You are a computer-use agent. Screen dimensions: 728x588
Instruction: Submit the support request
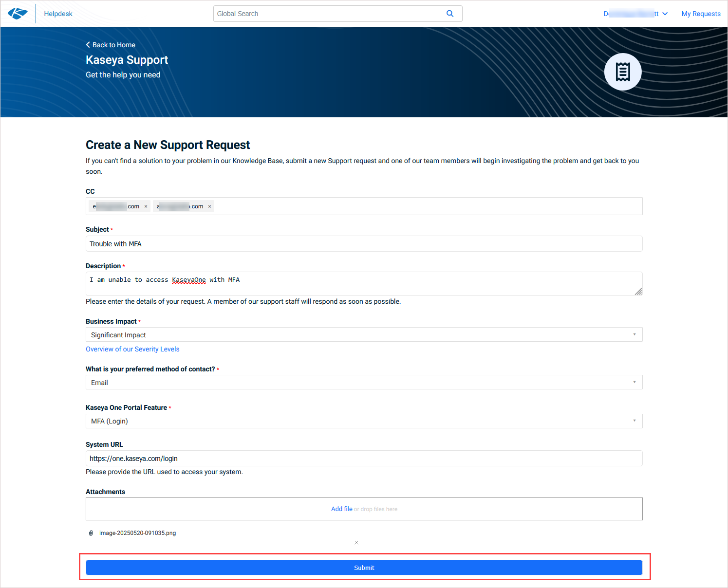tap(364, 568)
